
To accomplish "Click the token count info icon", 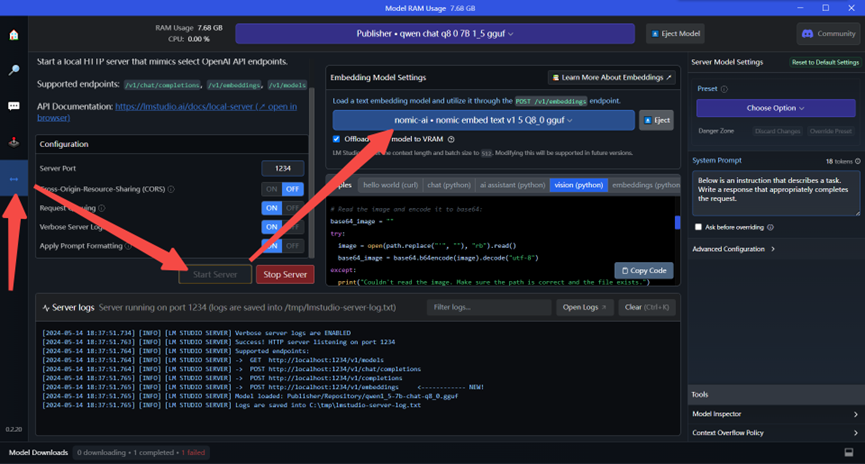I will (857, 161).
